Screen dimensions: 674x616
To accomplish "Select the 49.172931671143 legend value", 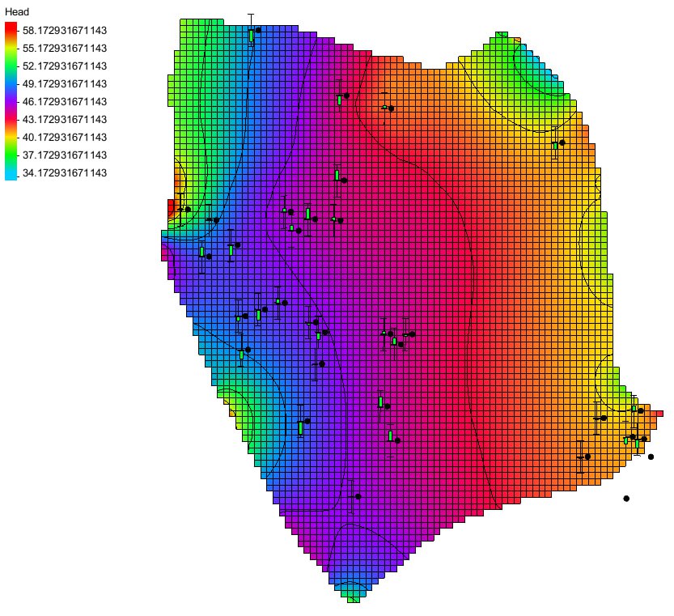I will tap(65, 84).
